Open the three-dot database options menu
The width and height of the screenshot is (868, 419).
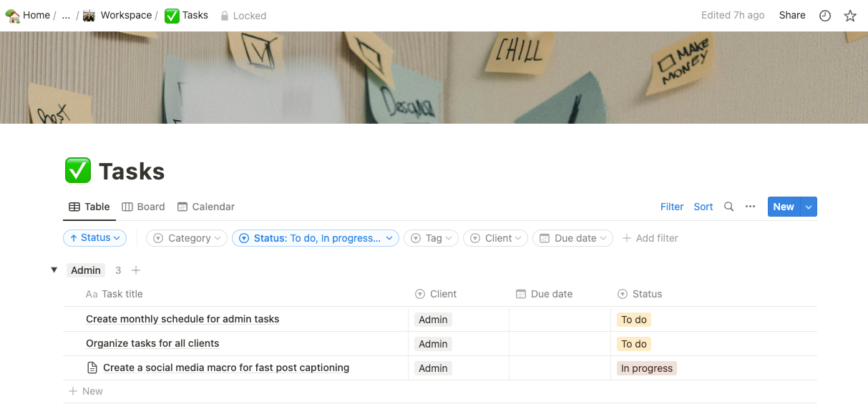(x=750, y=207)
